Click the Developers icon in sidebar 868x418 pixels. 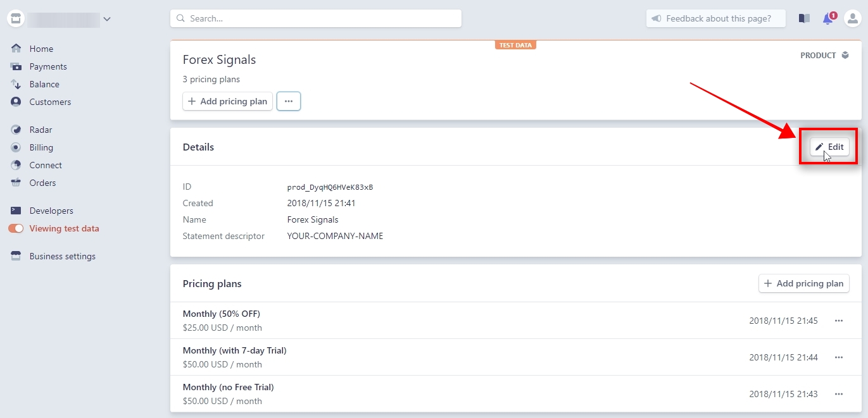(15, 211)
